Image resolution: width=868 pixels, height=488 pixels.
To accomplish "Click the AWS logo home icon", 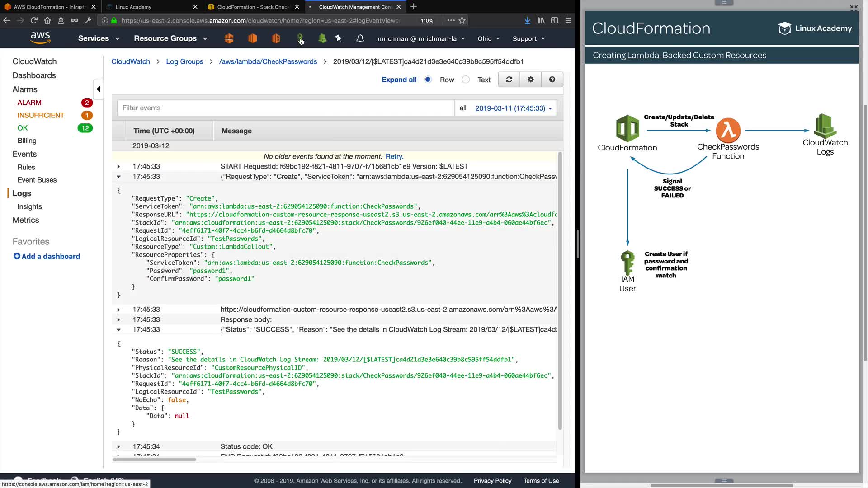I will click(x=40, y=38).
